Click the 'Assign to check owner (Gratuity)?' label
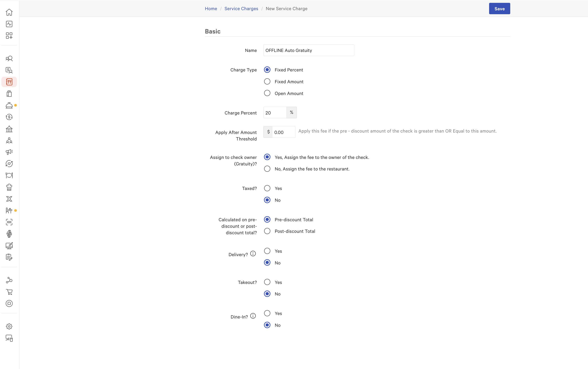Viewport: 588px width, 369px height. click(233, 161)
